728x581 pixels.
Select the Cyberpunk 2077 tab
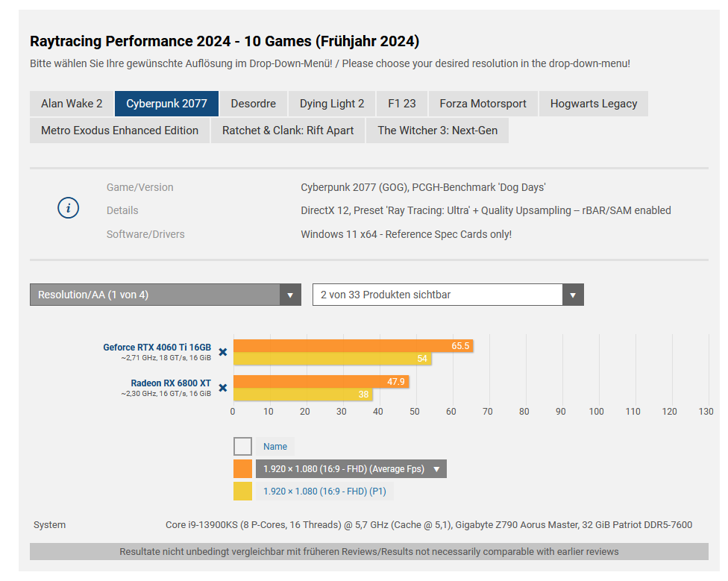click(x=166, y=104)
